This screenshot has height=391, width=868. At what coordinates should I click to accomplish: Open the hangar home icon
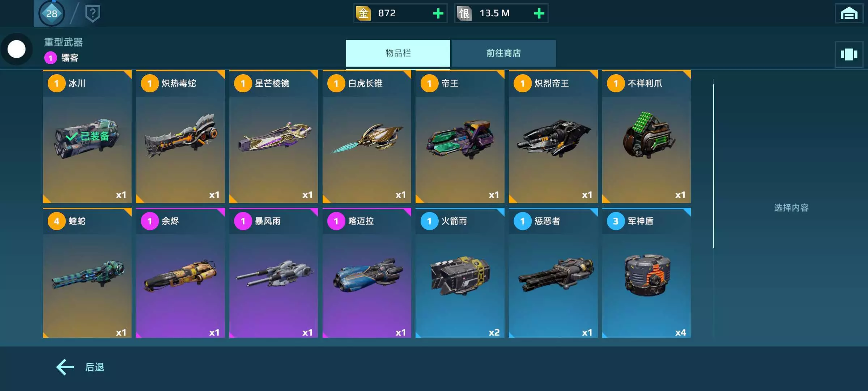tap(849, 13)
